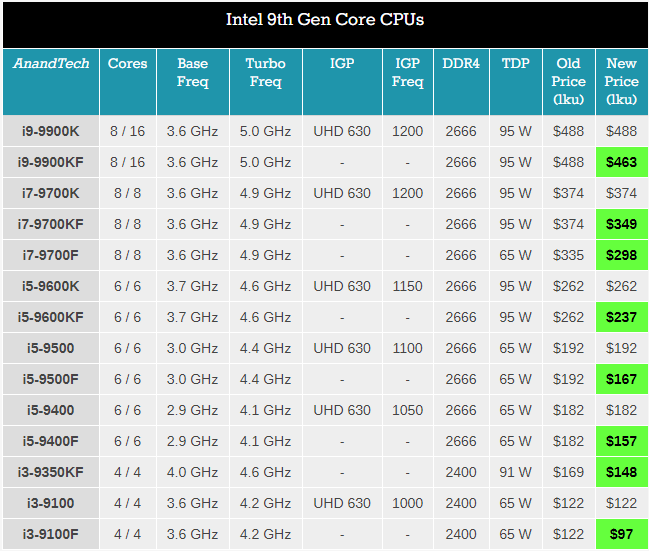Click the AnandTech header cell
The height and width of the screenshot is (551, 649).
pyautogui.click(x=51, y=82)
